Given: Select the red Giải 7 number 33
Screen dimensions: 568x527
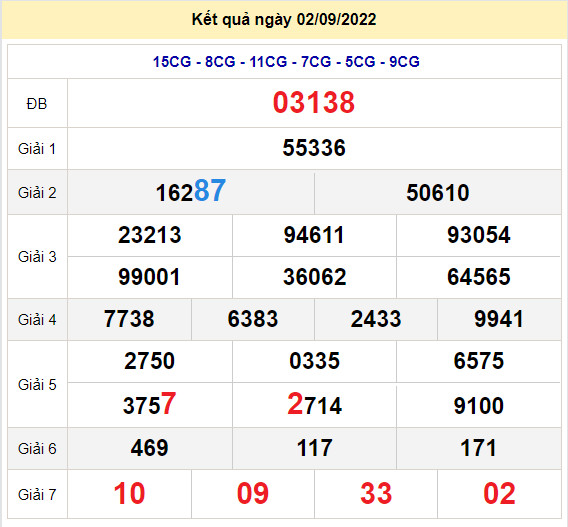Looking at the screenshot, I should tap(376, 494).
